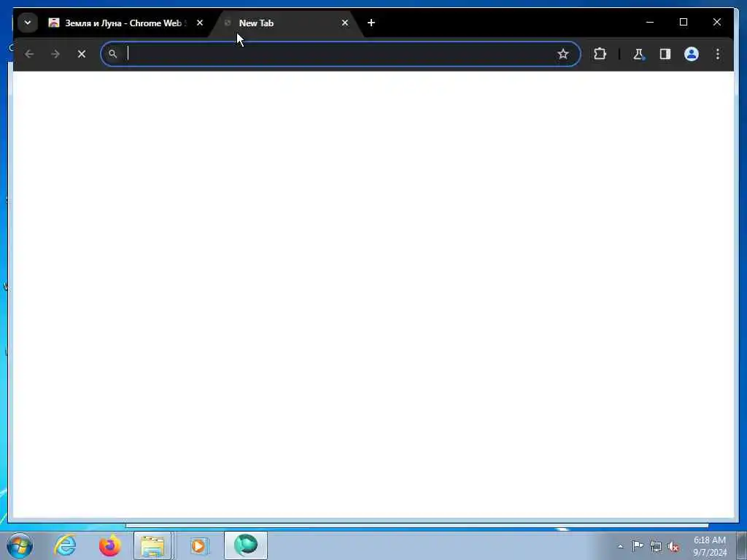Select the active browser taskbar button
747x560 pixels.
246,545
